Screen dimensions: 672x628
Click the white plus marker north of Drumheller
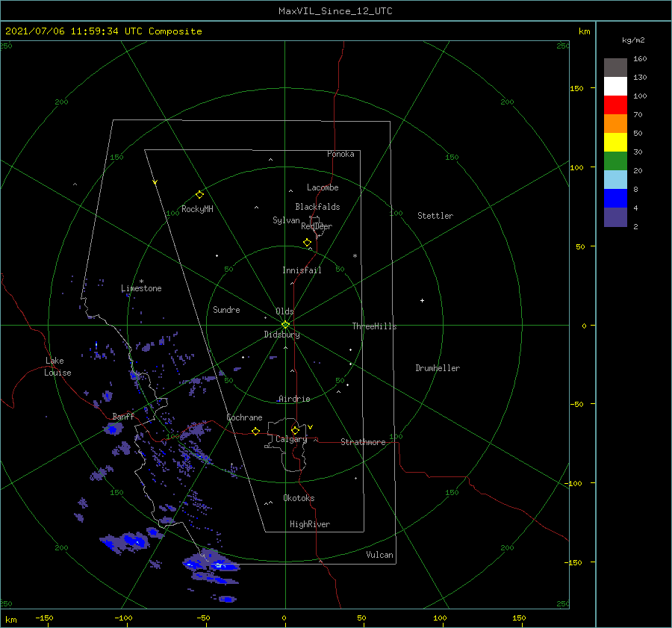click(422, 300)
